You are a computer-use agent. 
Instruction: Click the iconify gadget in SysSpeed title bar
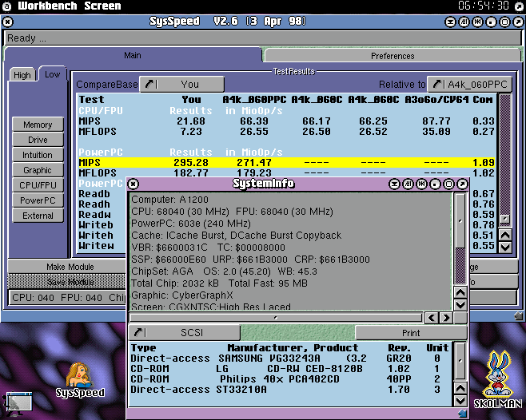pyautogui.click(x=450, y=22)
